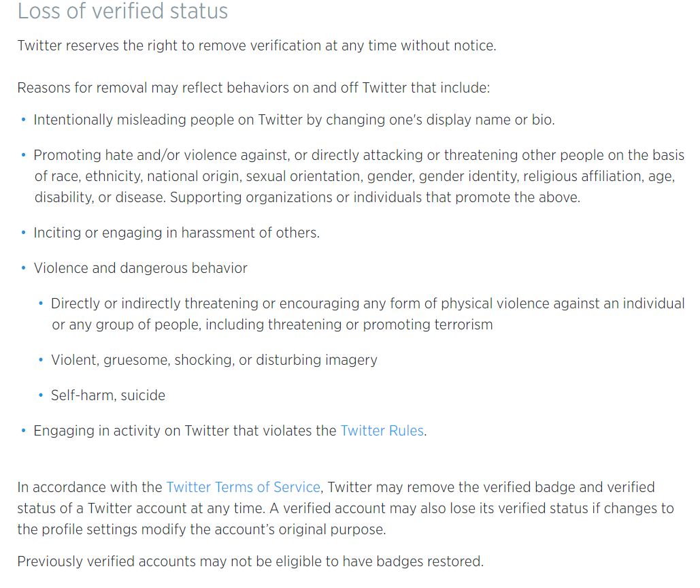This screenshot has height=588, width=700.
Task: Click the "Promoting hate and/or violence" item text
Action: [x=359, y=155]
